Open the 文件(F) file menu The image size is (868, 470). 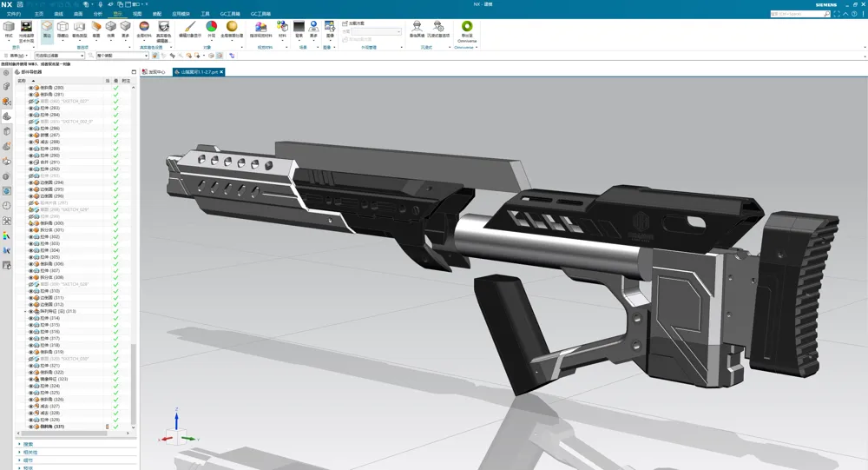(13, 14)
